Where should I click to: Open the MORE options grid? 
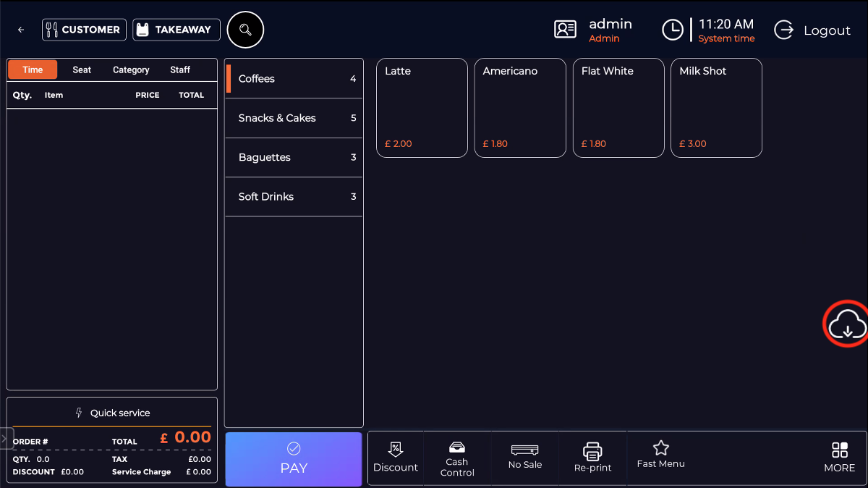[839, 458]
